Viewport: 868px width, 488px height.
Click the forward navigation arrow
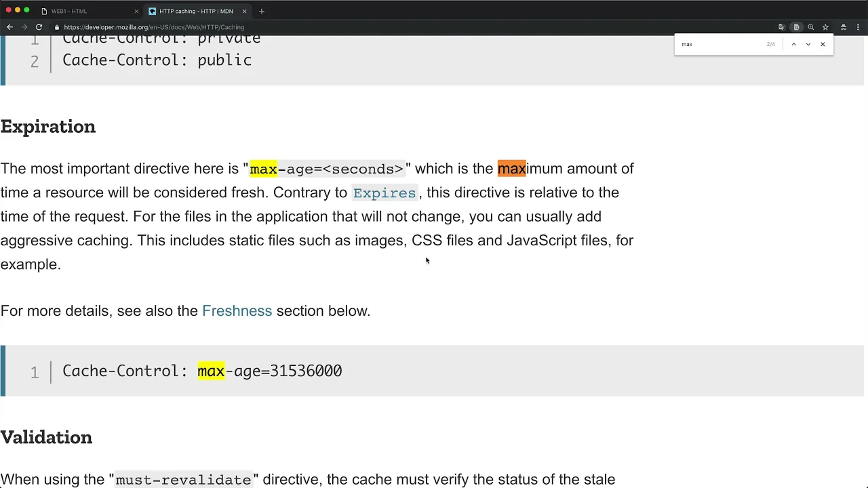click(24, 27)
